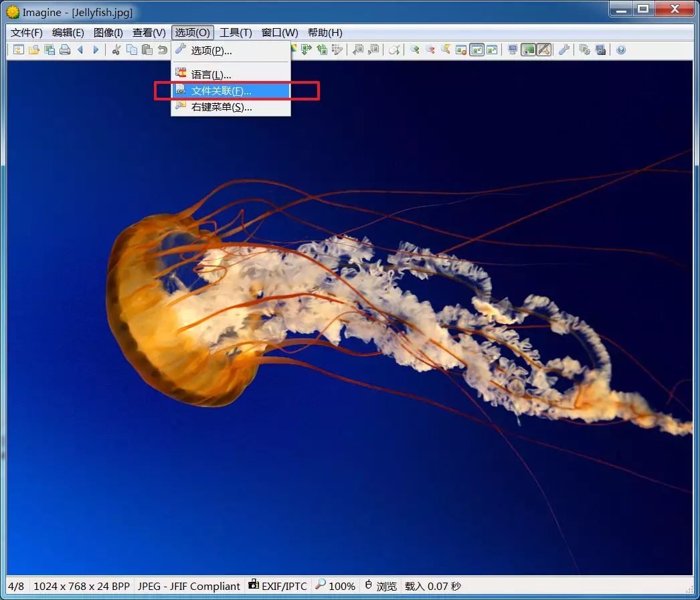Click the undo arrow icon
Screen dimensions: 700x600
click(x=163, y=50)
